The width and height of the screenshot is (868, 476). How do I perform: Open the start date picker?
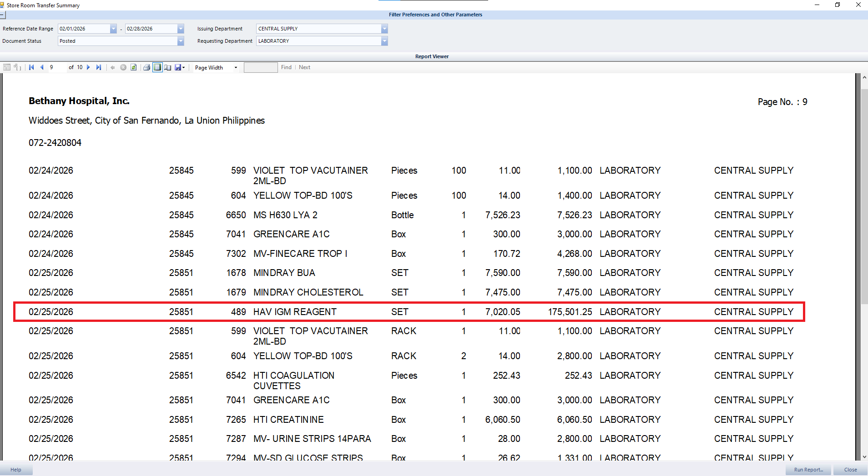tap(113, 29)
